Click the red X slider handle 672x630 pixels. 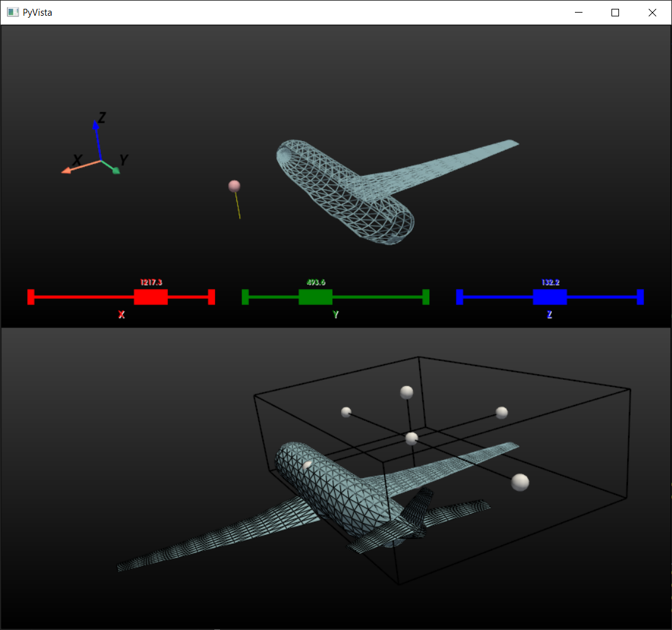151,297
